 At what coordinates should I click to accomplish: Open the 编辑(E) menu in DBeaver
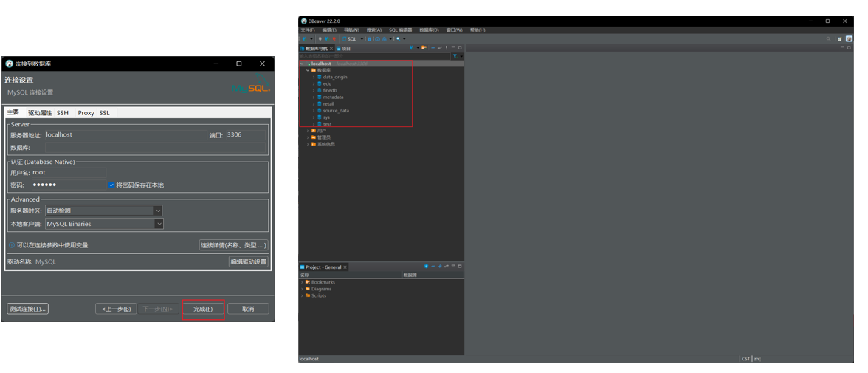pyautogui.click(x=329, y=30)
